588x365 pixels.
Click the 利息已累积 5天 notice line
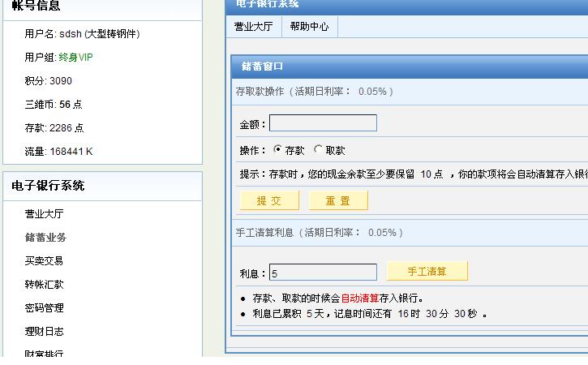[x=369, y=314]
